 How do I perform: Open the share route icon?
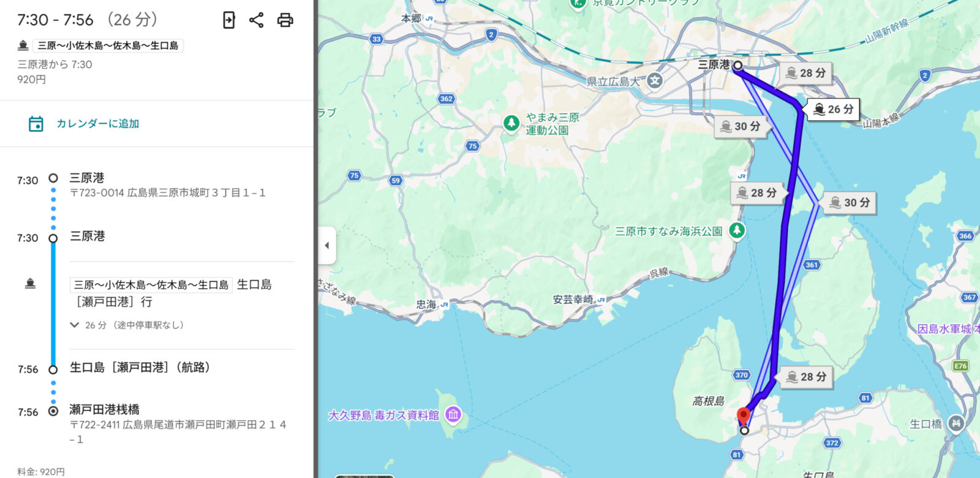click(x=256, y=20)
